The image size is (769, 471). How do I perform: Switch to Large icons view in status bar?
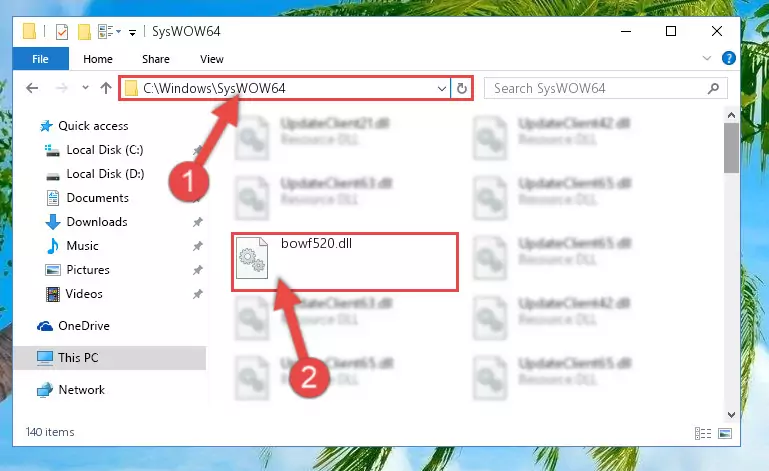point(725,433)
